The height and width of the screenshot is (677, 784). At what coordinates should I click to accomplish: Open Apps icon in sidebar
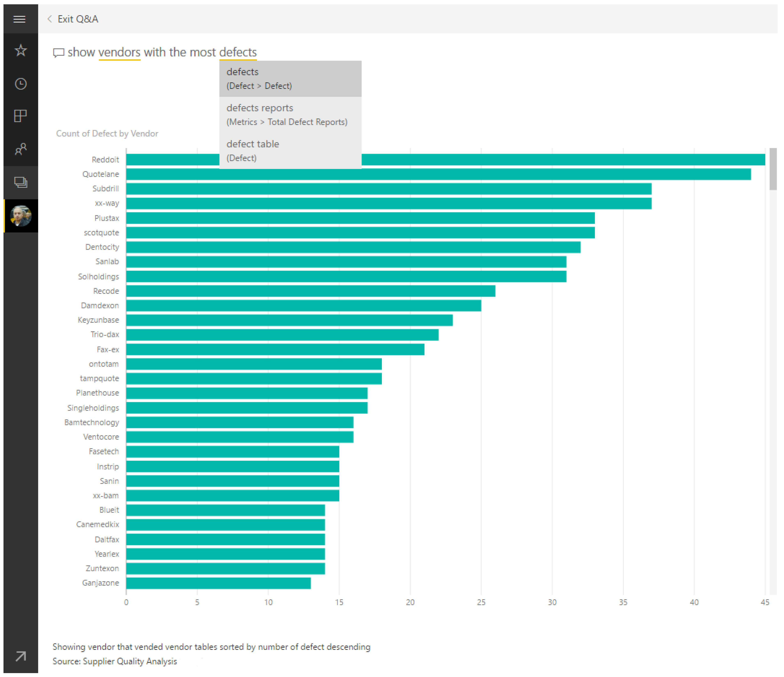(x=21, y=116)
